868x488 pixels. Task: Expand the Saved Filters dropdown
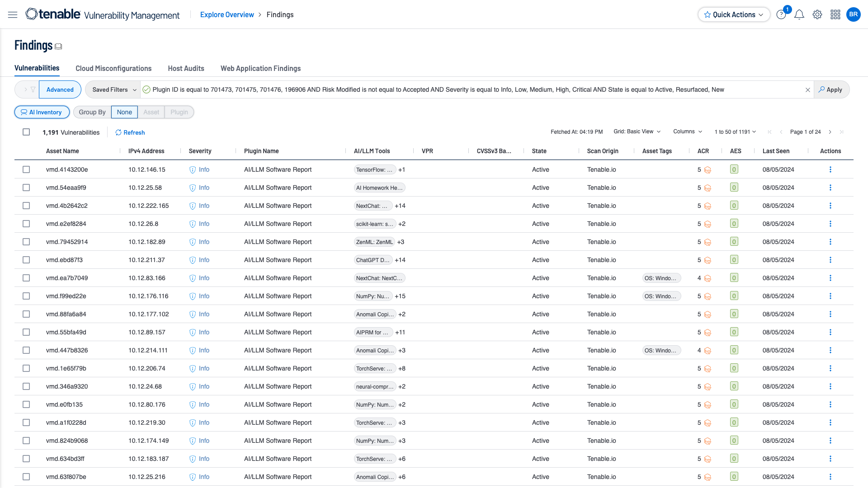pos(114,90)
